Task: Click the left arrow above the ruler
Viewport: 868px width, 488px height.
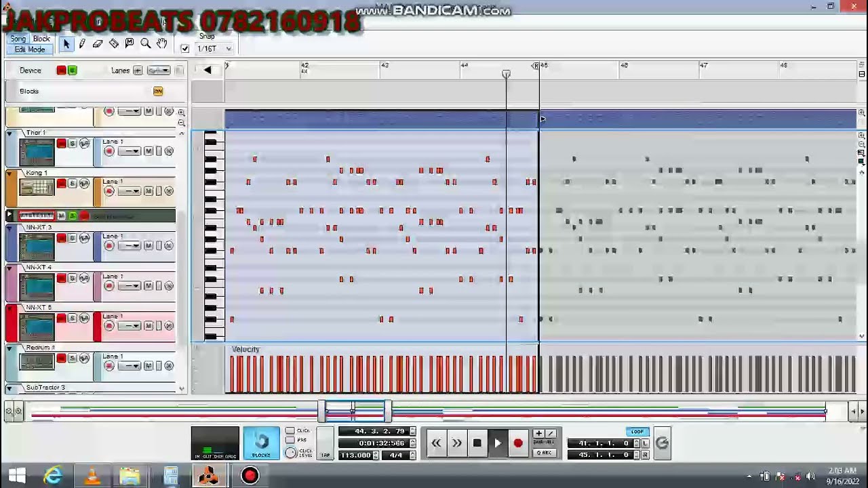Action: (208, 70)
